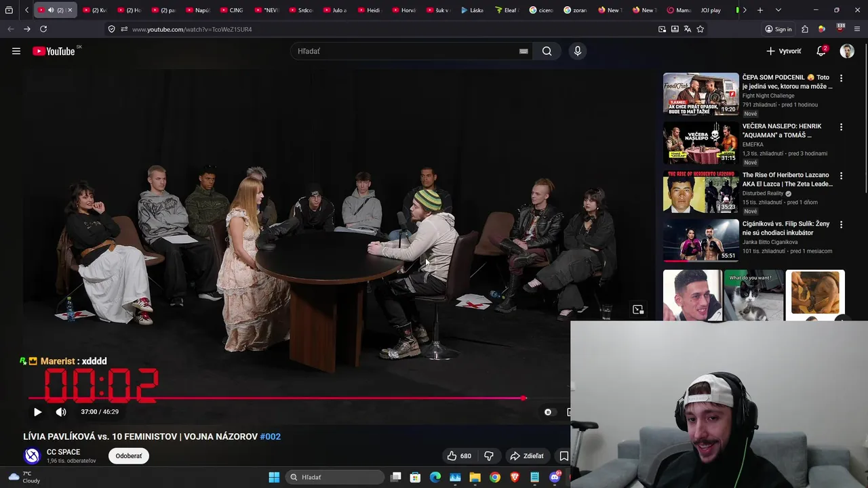Toggle the autoplay switch in the player
This screenshot has height=488, width=868.
tap(548, 411)
